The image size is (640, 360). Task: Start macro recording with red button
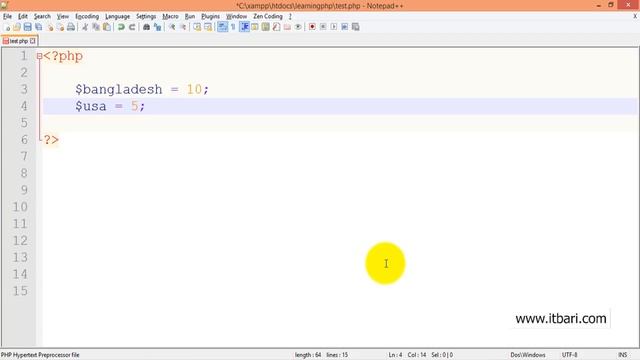click(312, 27)
